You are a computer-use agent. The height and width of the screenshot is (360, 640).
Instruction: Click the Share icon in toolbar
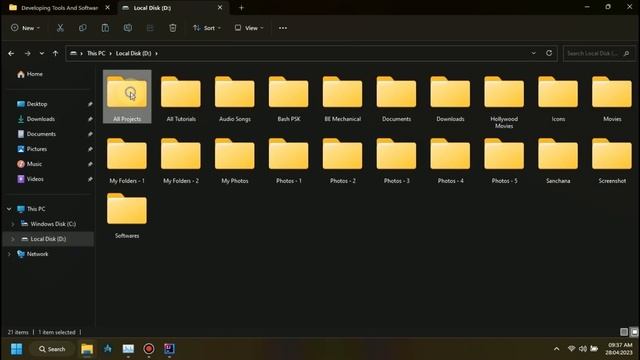tap(150, 28)
